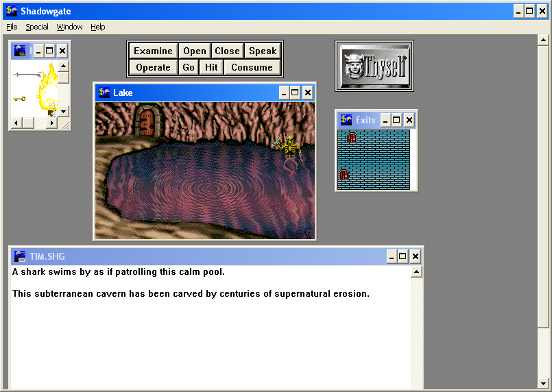Select the arrow item in inventory

(x=27, y=75)
